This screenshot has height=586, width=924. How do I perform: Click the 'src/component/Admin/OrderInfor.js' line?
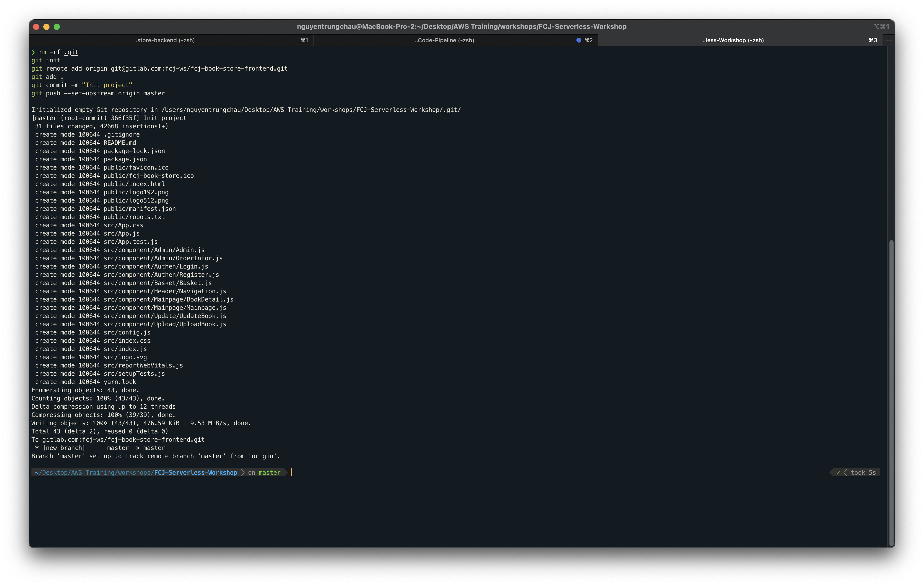coord(129,258)
